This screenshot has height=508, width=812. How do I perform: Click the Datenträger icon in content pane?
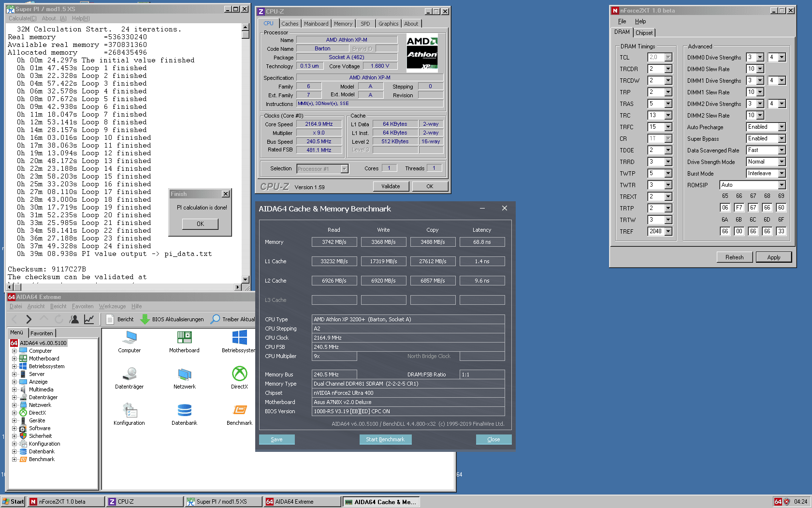[x=129, y=374]
